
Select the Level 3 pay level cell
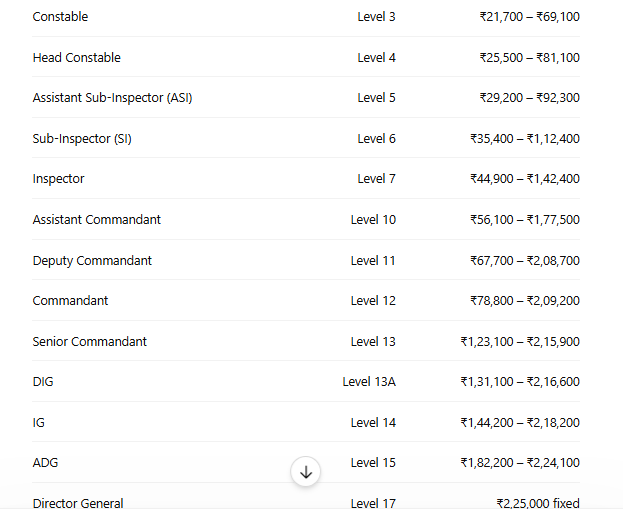[x=376, y=17]
